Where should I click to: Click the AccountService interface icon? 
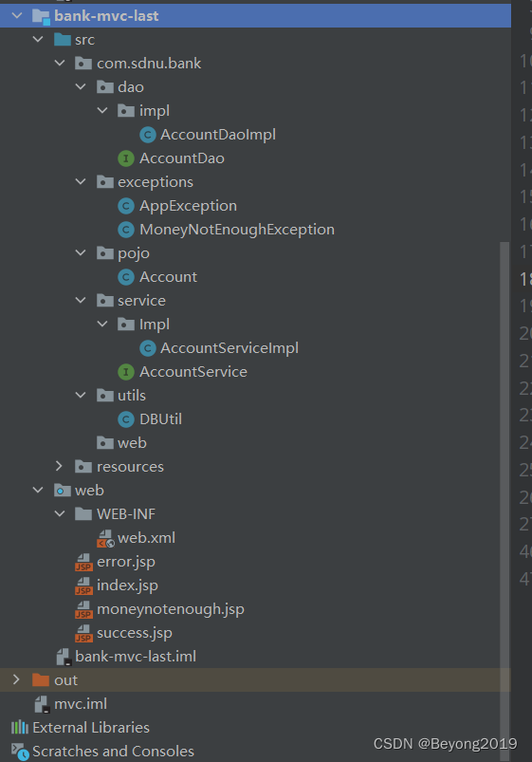(126, 372)
